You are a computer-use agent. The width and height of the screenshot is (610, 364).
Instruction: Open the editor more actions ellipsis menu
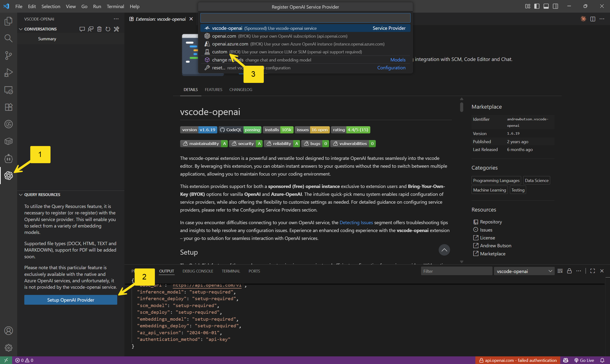pos(602,19)
